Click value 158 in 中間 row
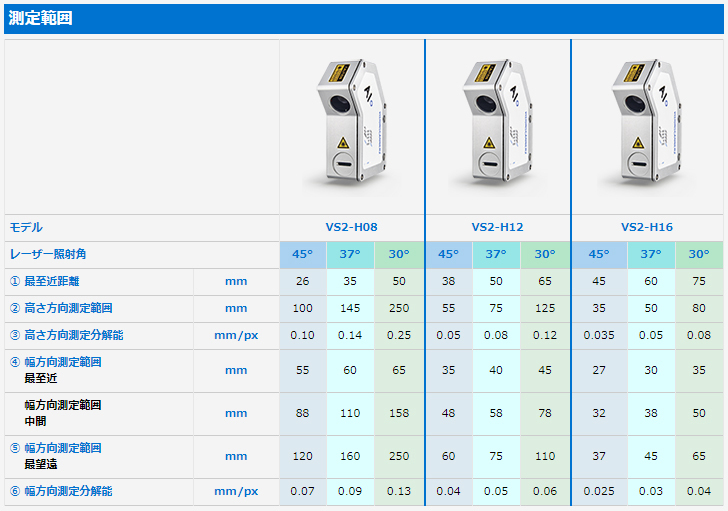Screen dimensions: 728x511 pos(399,413)
